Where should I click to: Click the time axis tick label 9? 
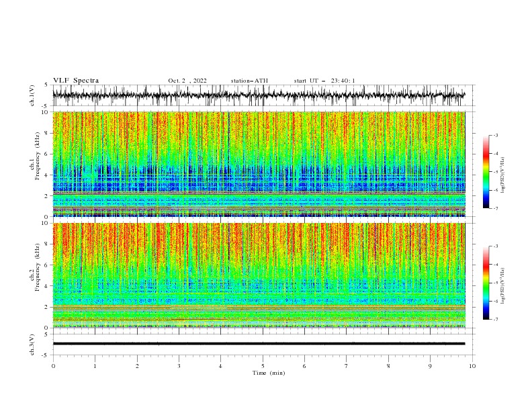(x=430, y=366)
